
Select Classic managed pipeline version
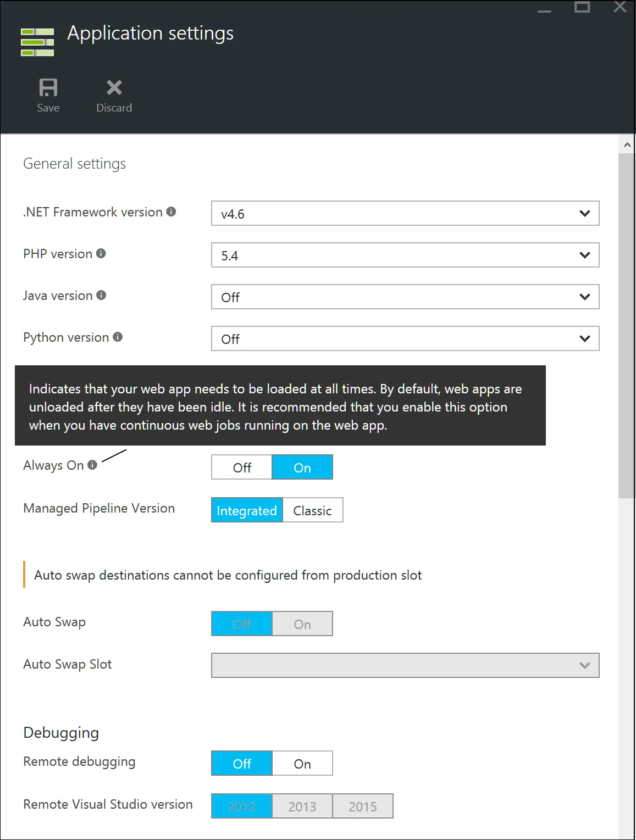(312, 510)
